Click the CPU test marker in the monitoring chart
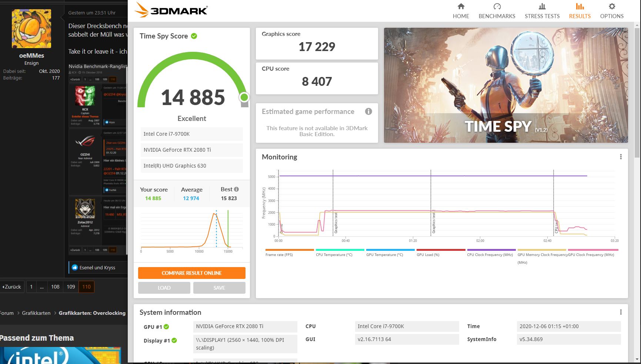 coord(556,226)
